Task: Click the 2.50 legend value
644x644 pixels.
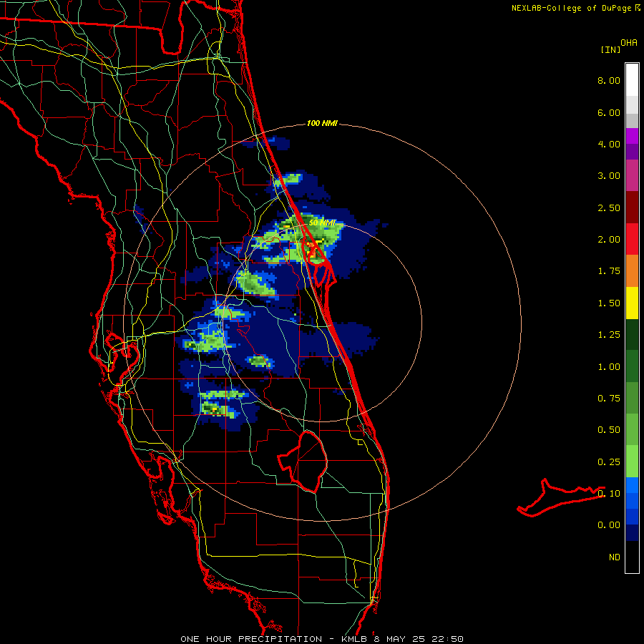Action: 609,208
